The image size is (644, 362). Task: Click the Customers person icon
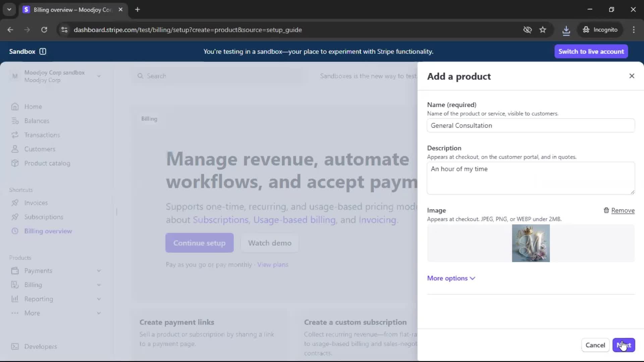(15, 149)
